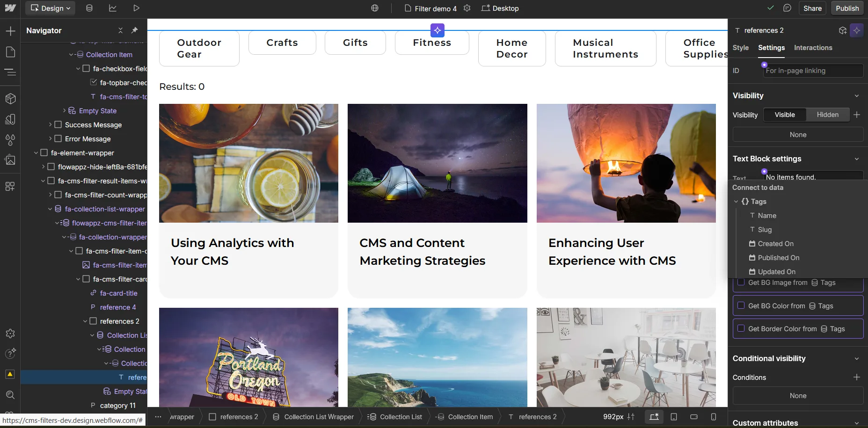Open the search magnifier icon in sidebar

10,395
